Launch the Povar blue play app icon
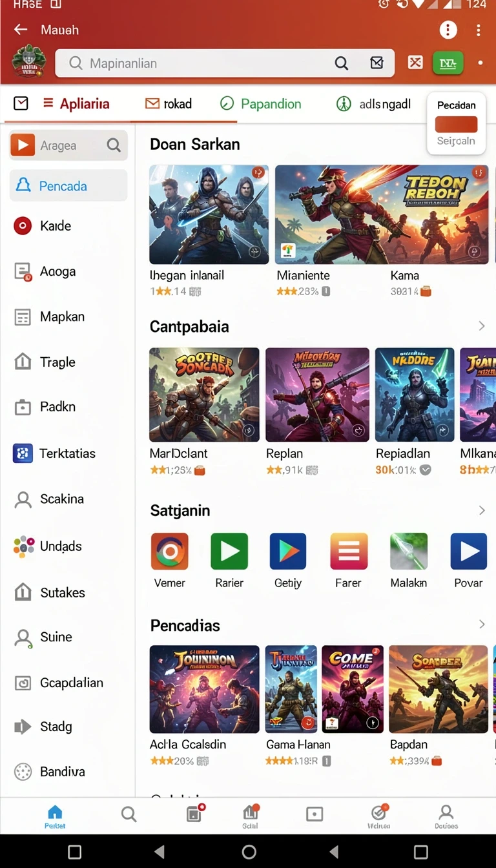 point(469,551)
